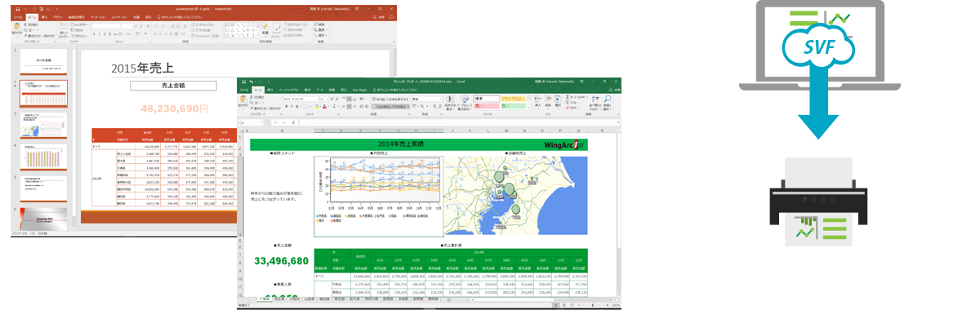Screen dimensions: 980x310
Task: Select slide 1 thumbnail in PowerPoint
Action: (44, 62)
